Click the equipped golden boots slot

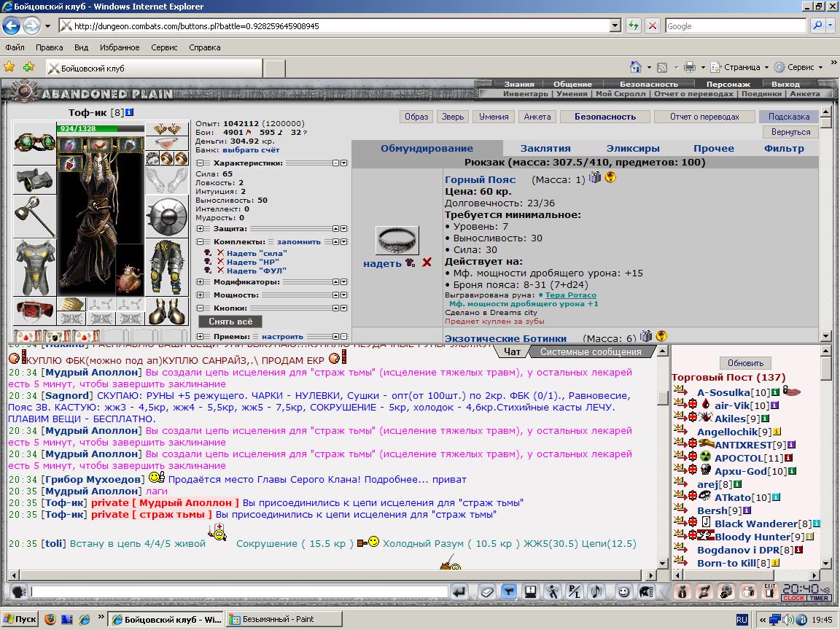(166, 311)
